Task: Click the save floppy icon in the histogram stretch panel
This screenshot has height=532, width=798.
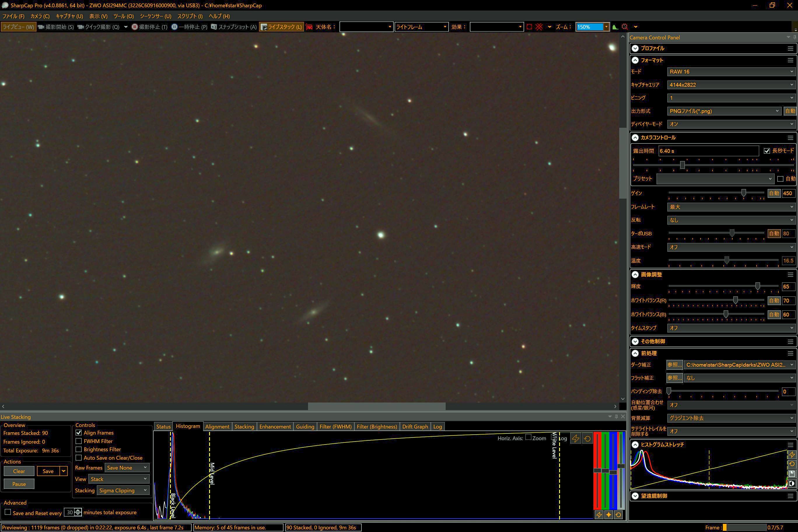Action: click(792, 474)
